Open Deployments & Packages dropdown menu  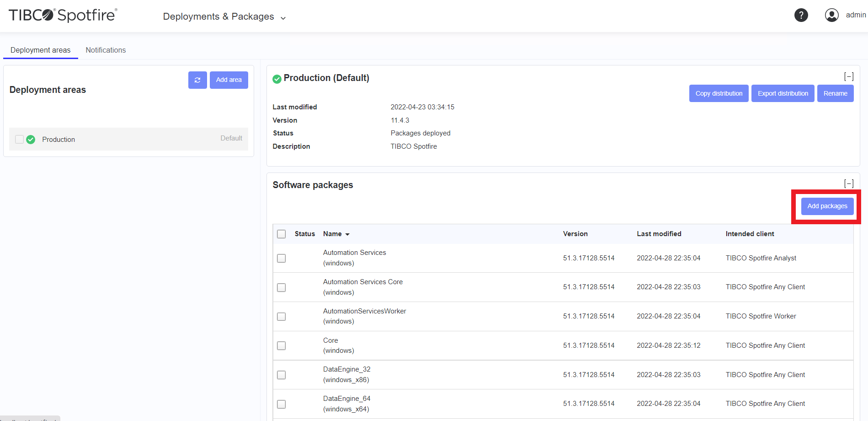click(224, 16)
